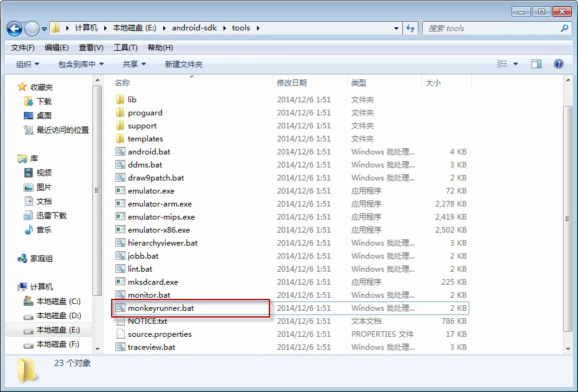Select the traceview.bat file name
578x392 pixels.
151,347
